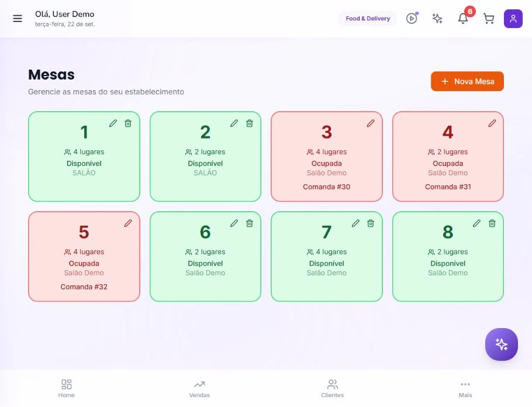The image size is (532, 407).
Task: Click the Food & Delivery badge
Action: click(368, 18)
